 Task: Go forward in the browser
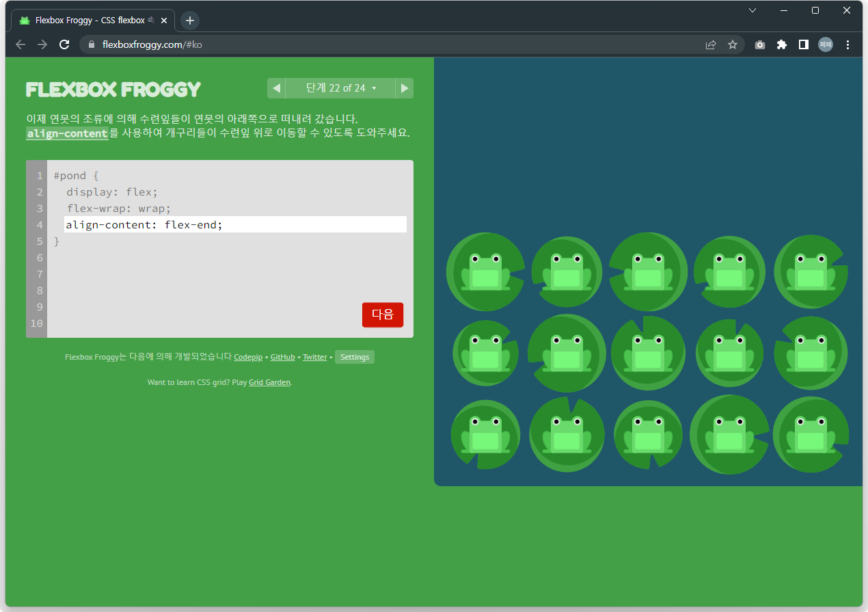coord(42,44)
